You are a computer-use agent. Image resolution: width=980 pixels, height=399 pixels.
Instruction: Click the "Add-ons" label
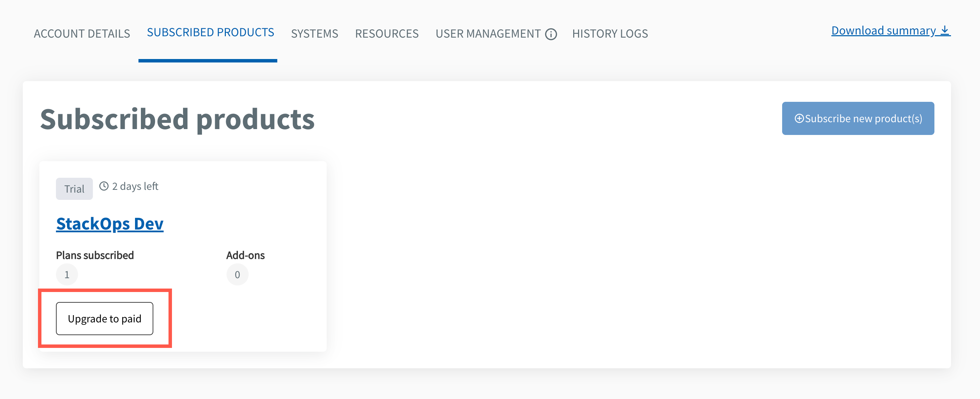coord(246,255)
